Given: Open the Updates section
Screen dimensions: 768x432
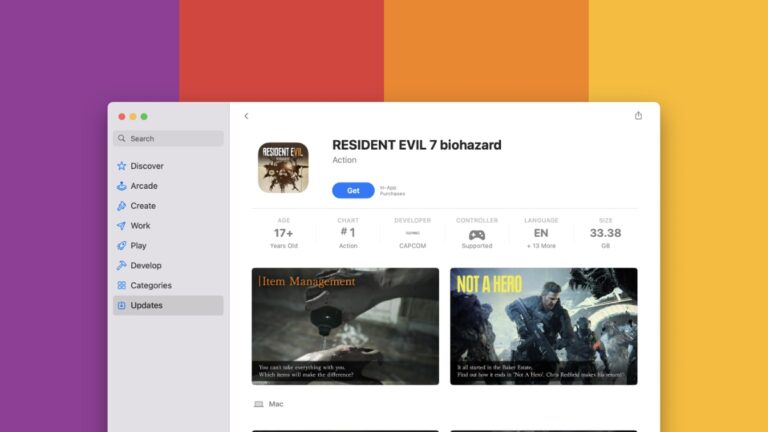Looking at the screenshot, I should (x=168, y=305).
